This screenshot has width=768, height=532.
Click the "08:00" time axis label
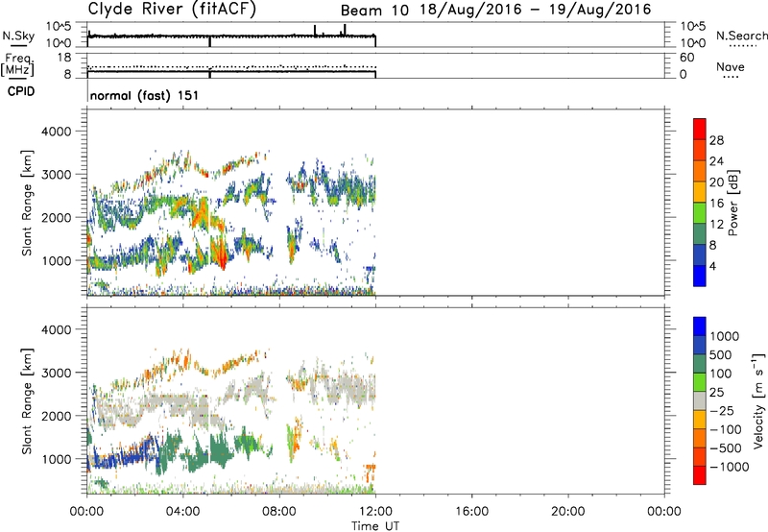279,512
